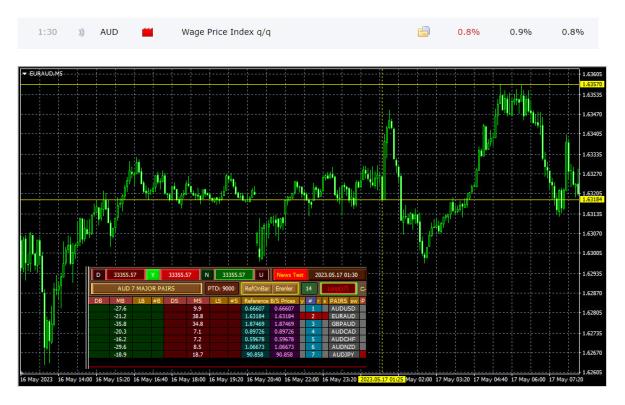This screenshot has height=405, width=625.
Task: Click the yellow 1.63184 price label
Action: (x=592, y=199)
